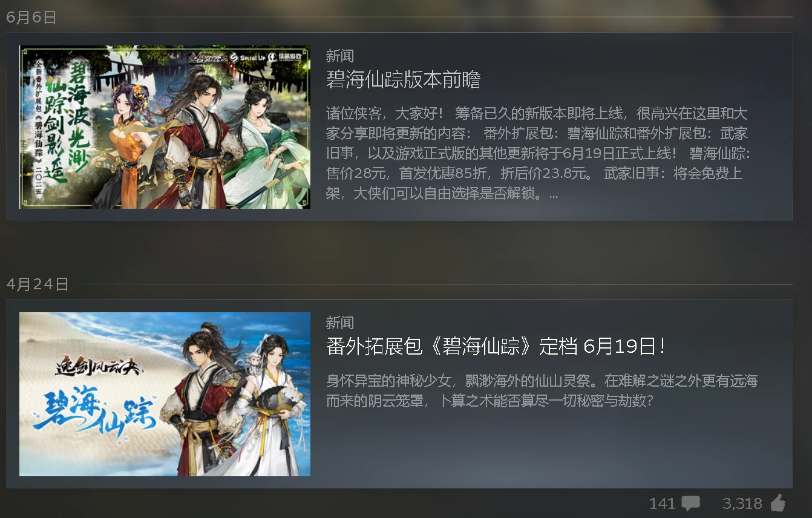Click the 3,318 likes count

(742, 503)
